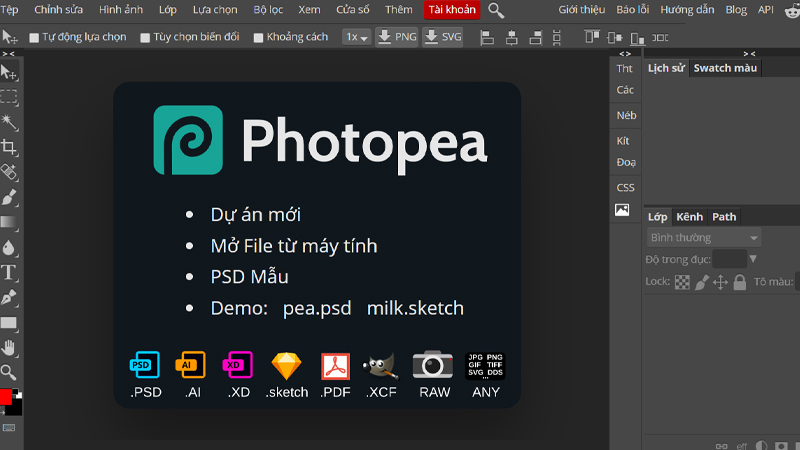The height and width of the screenshot is (450, 800).
Task: Check the Khoảng cách checkbox
Action: tap(258, 38)
